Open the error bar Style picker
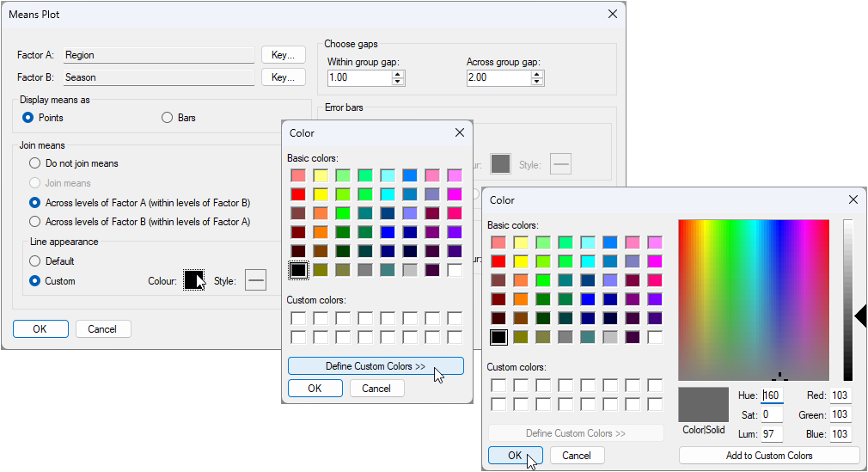This screenshot has width=868, height=472. [x=561, y=164]
